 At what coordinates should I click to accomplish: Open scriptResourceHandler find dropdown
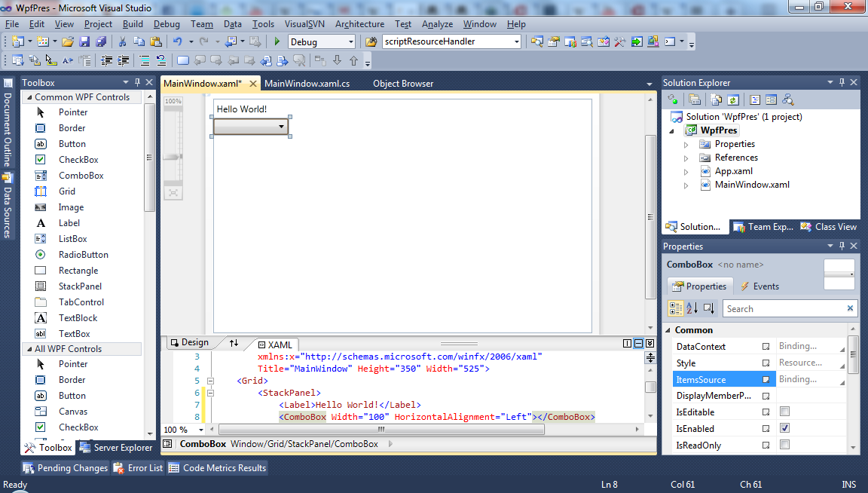click(516, 41)
